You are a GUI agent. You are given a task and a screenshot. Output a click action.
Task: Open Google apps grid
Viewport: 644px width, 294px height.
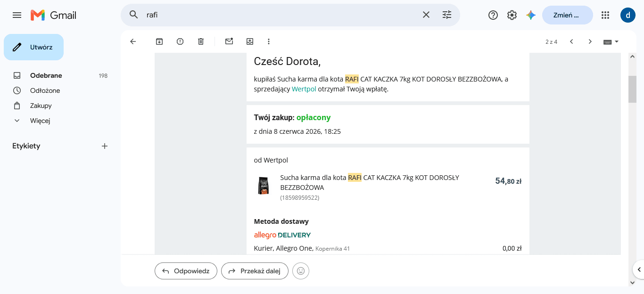tap(605, 15)
